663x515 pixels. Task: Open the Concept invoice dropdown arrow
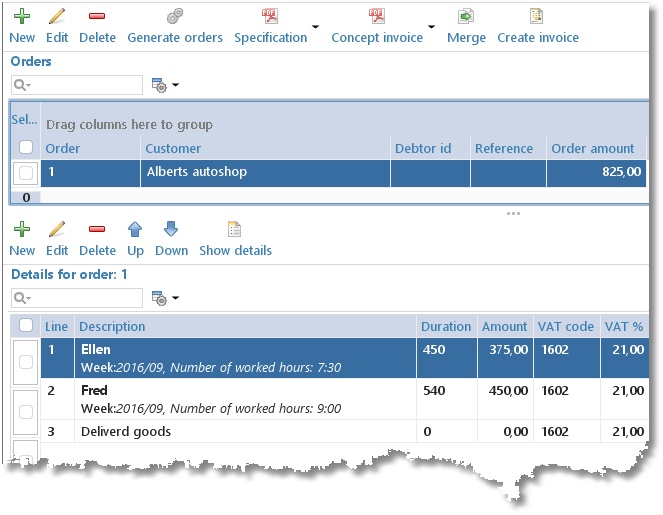click(431, 27)
